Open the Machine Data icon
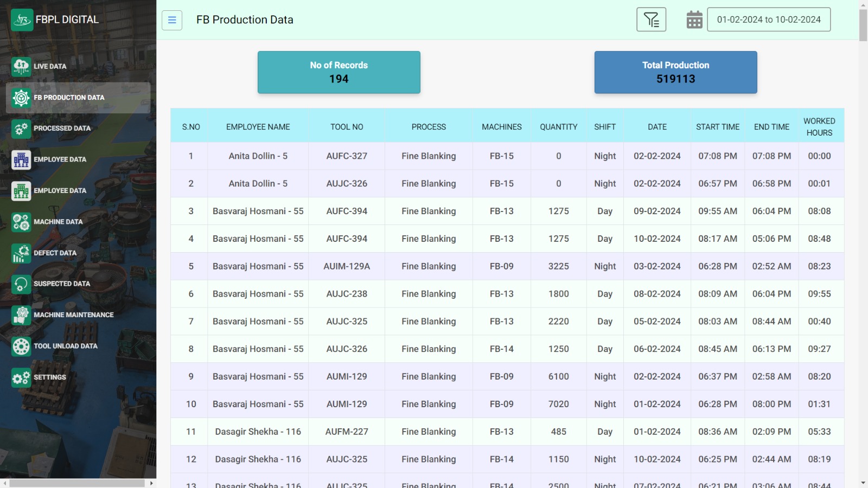The height and width of the screenshot is (488, 868). (x=21, y=222)
